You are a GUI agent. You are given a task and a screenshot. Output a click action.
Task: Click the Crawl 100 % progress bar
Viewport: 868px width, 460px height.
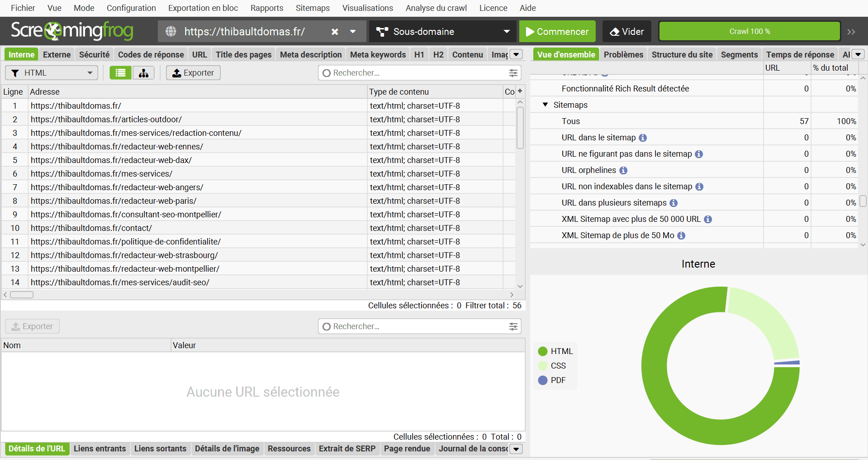pos(749,32)
